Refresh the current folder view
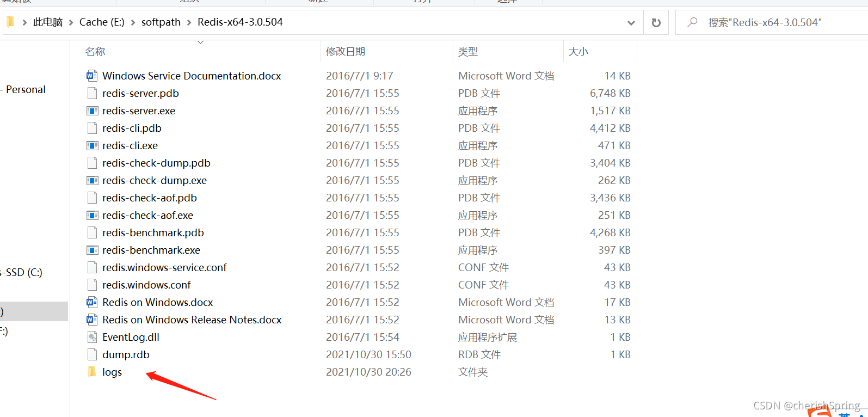 click(x=656, y=22)
